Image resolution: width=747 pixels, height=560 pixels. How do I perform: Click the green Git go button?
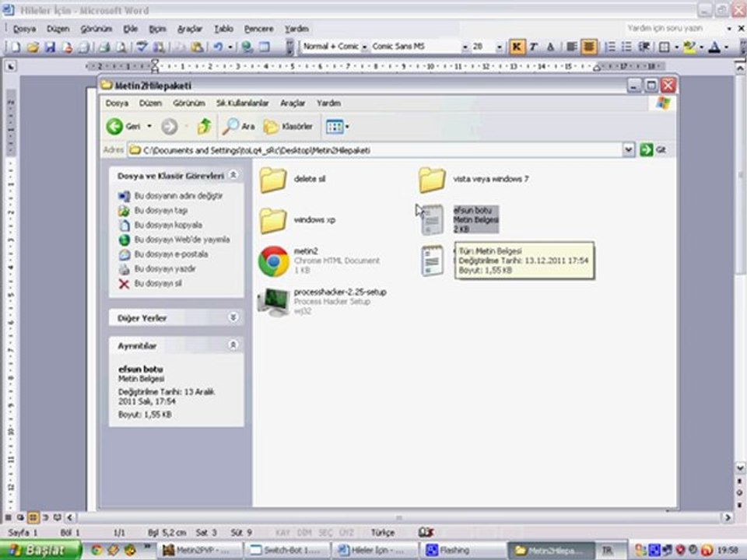(653, 150)
